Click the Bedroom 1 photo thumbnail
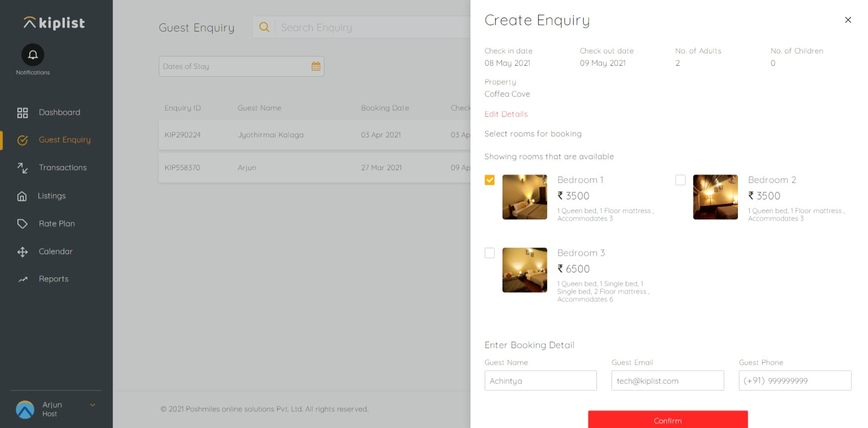 [525, 197]
